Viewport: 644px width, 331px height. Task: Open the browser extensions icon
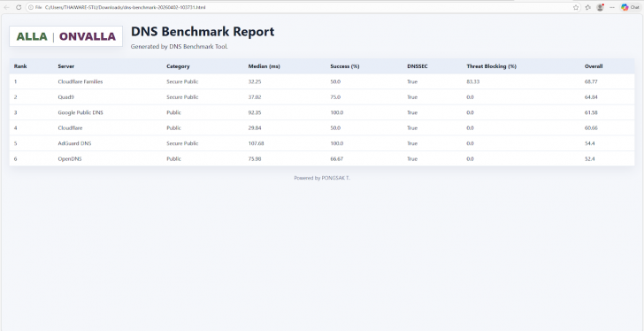click(587, 7)
